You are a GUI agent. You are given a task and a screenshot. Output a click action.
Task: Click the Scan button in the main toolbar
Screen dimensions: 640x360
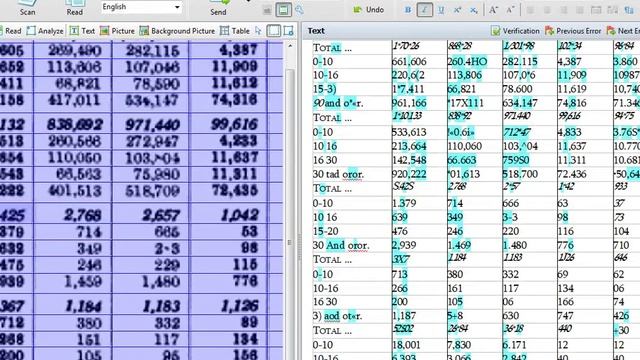(27, 8)
